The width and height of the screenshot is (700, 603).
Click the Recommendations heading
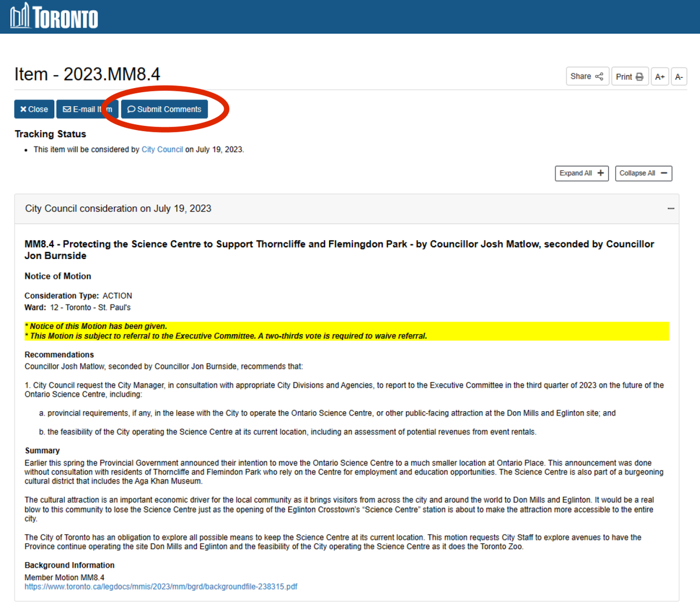point(59,355)
